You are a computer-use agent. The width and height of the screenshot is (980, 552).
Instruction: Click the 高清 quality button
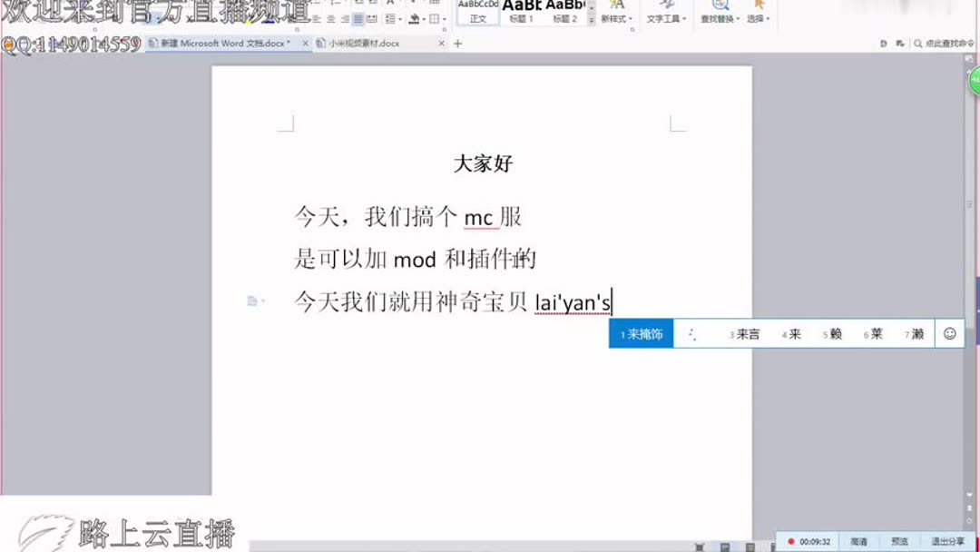[858, 540]
